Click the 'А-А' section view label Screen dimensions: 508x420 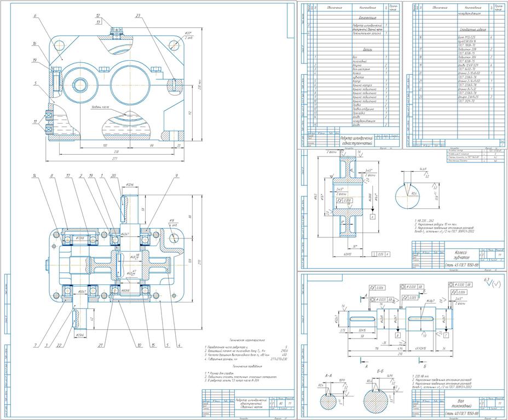[x=328, y=376]
